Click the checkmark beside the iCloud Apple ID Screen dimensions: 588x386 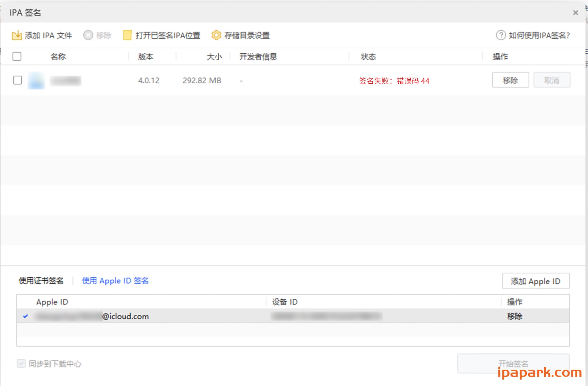point(26,316)
